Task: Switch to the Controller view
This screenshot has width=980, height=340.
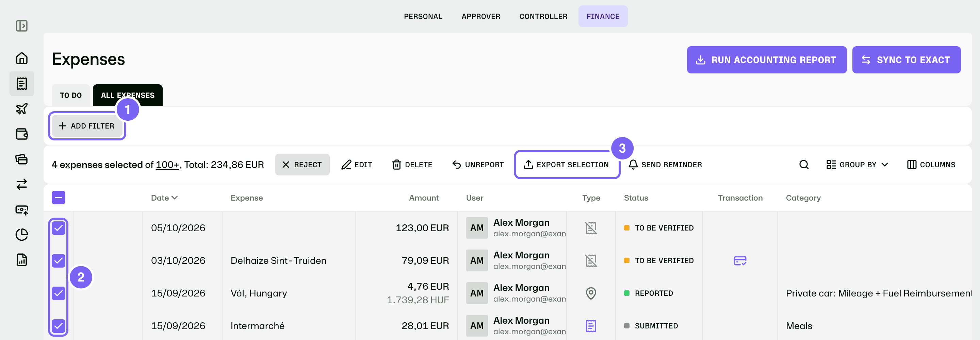Action: (x=543, y=16)
